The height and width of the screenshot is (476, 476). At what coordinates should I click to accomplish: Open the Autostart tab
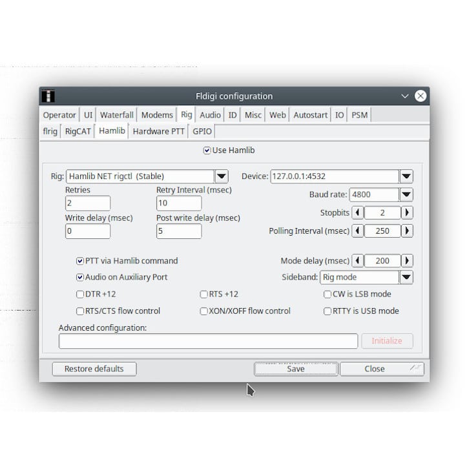click(310, 115)
